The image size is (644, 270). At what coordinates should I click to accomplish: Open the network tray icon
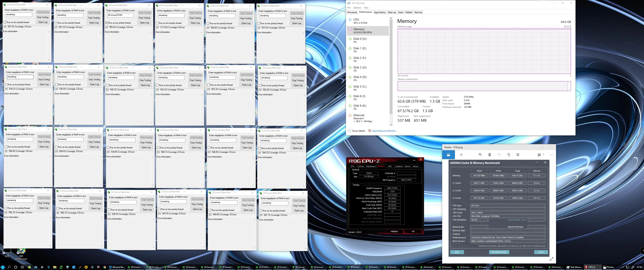[628, 267]
